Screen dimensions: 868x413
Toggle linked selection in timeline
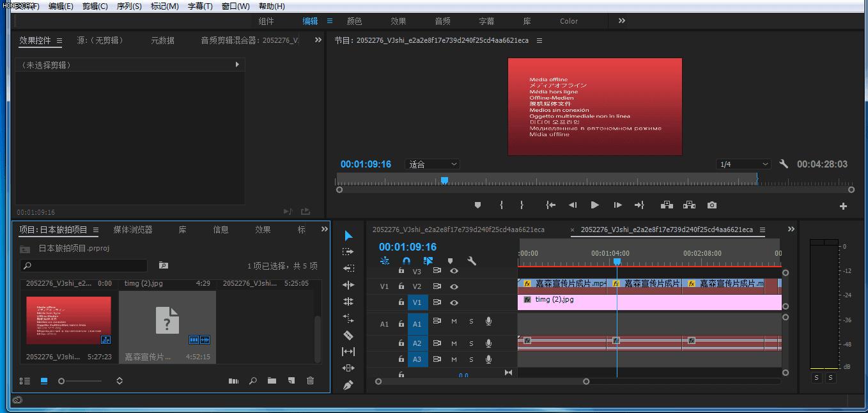point(428,261)
